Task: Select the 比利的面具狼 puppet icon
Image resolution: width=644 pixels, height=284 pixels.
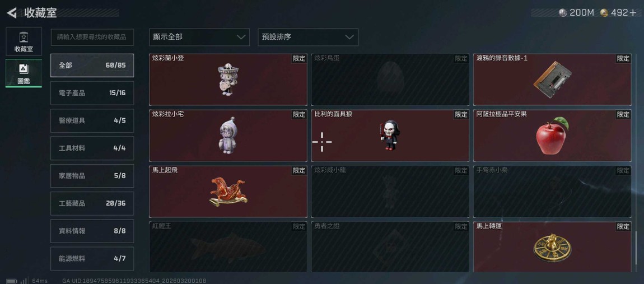Action: pos(390,135)
